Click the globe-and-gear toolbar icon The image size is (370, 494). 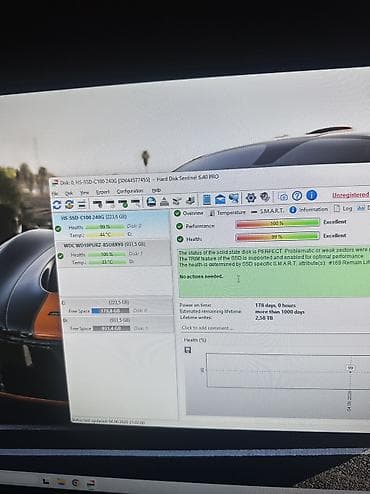(265, 197)
